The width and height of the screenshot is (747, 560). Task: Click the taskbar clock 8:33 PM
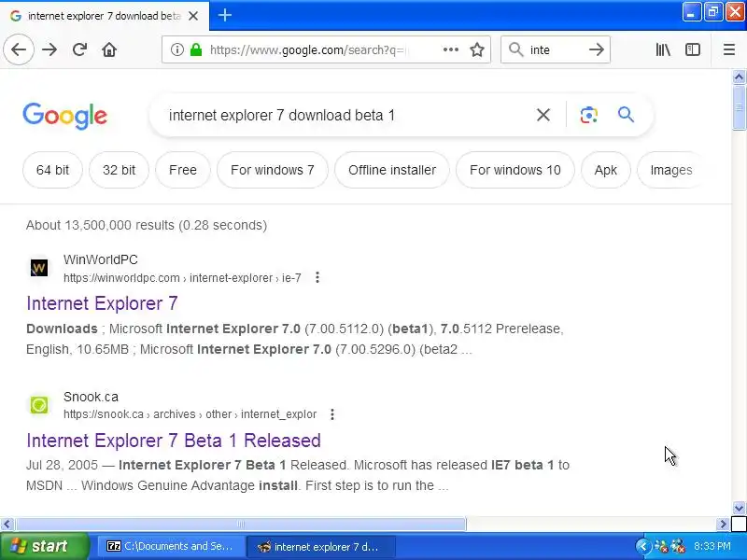712,546
